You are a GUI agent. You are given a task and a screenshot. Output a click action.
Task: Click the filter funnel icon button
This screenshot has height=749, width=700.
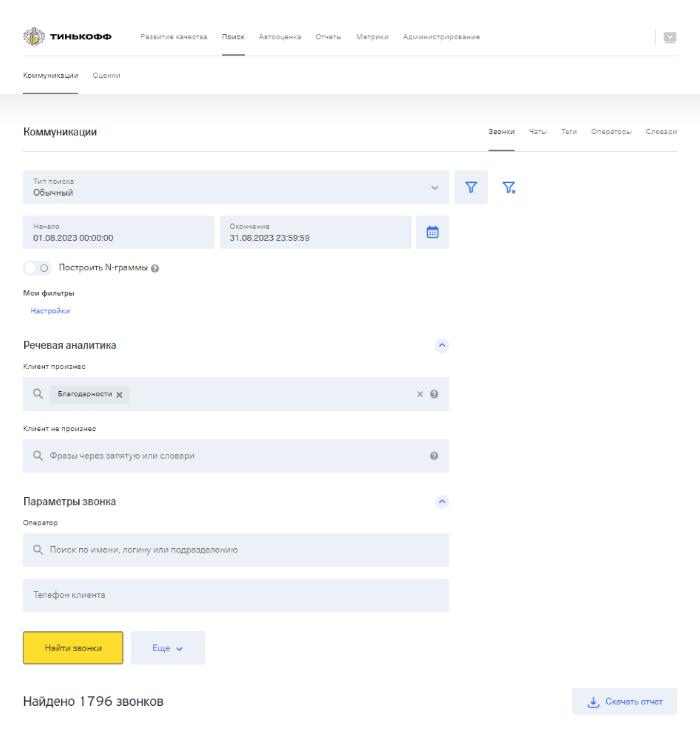[x=471, y=187]
